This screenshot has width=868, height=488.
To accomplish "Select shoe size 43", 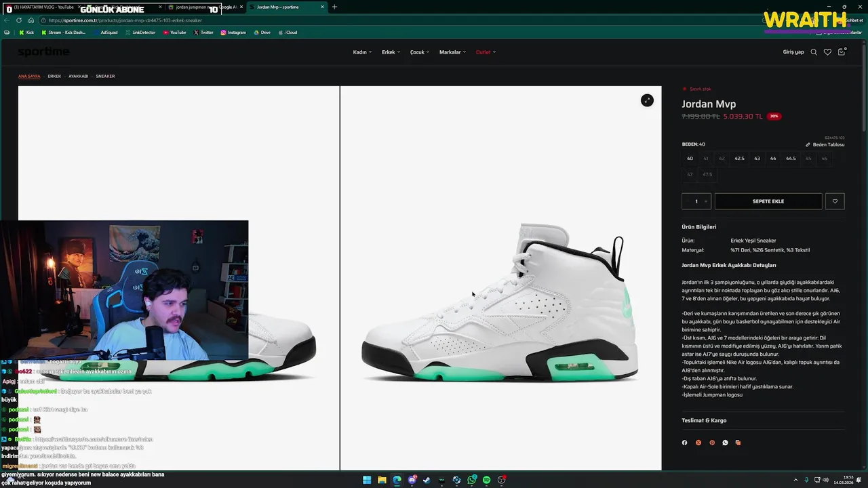I will tap(757, 159).
